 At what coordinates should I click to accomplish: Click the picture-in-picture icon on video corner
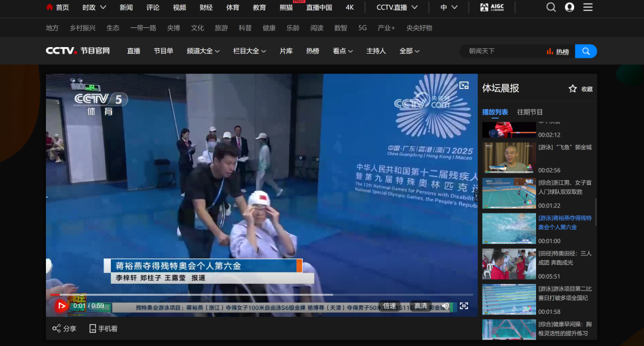point(464,85)
